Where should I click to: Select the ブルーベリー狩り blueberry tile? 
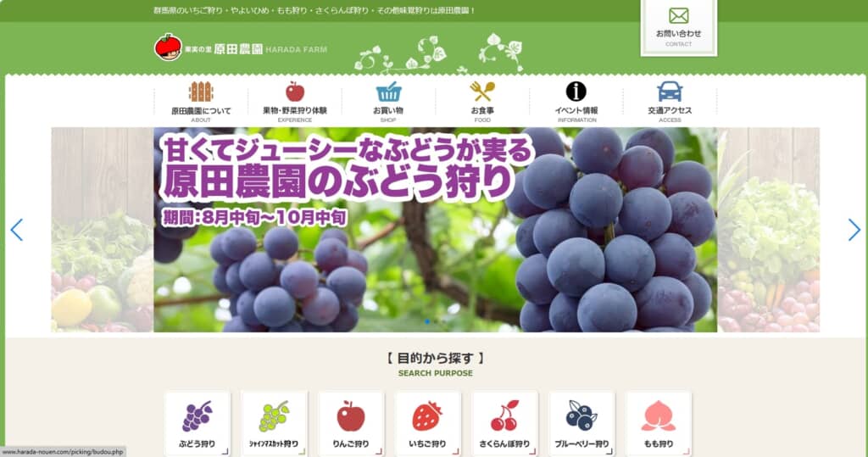click(x=581, y=424)
